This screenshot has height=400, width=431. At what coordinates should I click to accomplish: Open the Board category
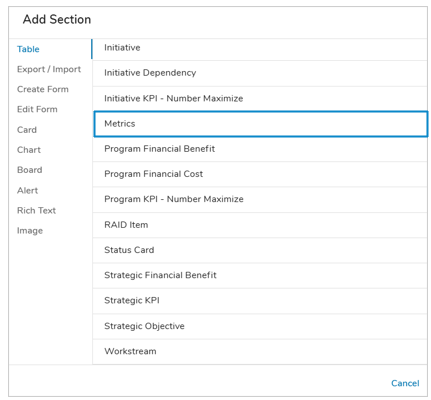[x=29, y=170]
